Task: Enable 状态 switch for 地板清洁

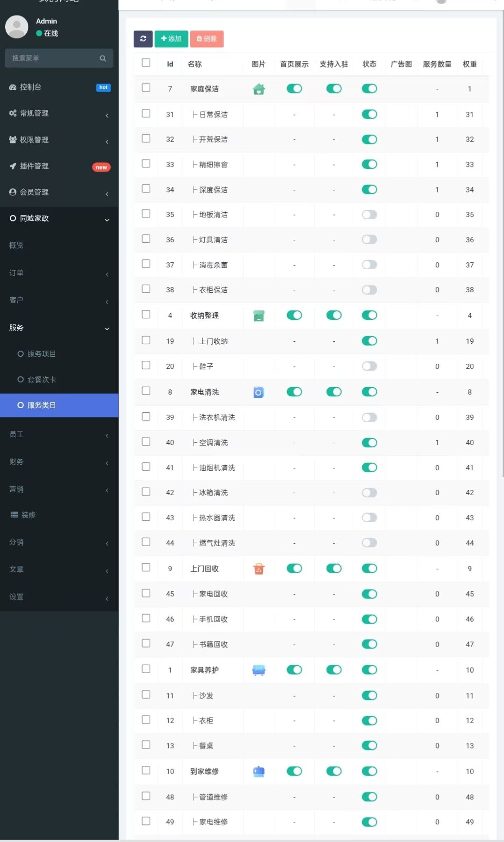Action: 369,215
